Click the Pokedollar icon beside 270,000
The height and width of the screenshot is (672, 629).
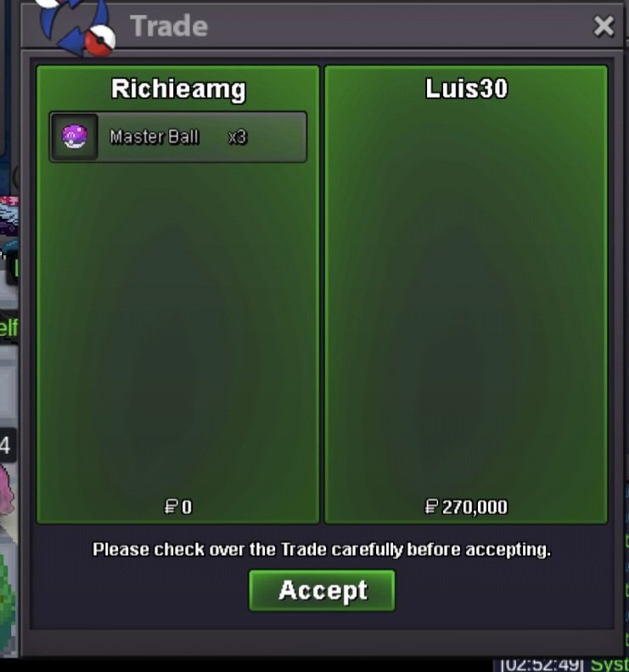431,507
